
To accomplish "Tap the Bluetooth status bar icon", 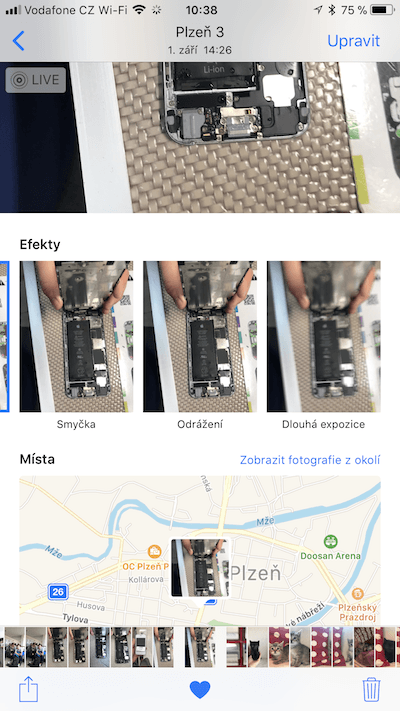I will tap(332, 10).
